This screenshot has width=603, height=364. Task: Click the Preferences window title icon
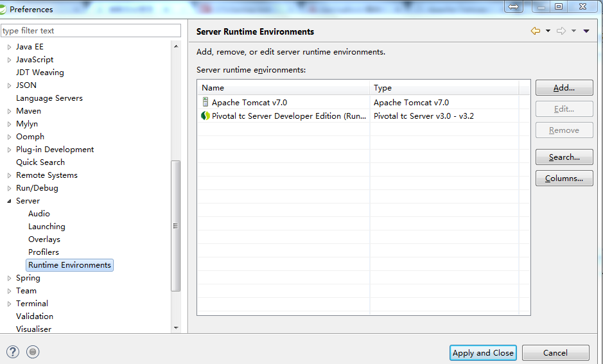click(3, 9)
